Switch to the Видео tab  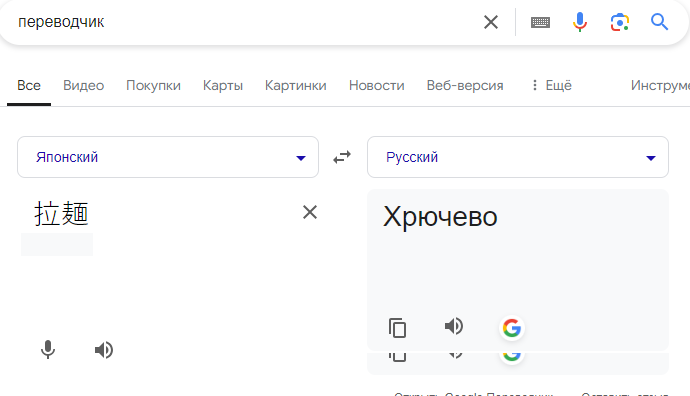click(x=84, y=85)
